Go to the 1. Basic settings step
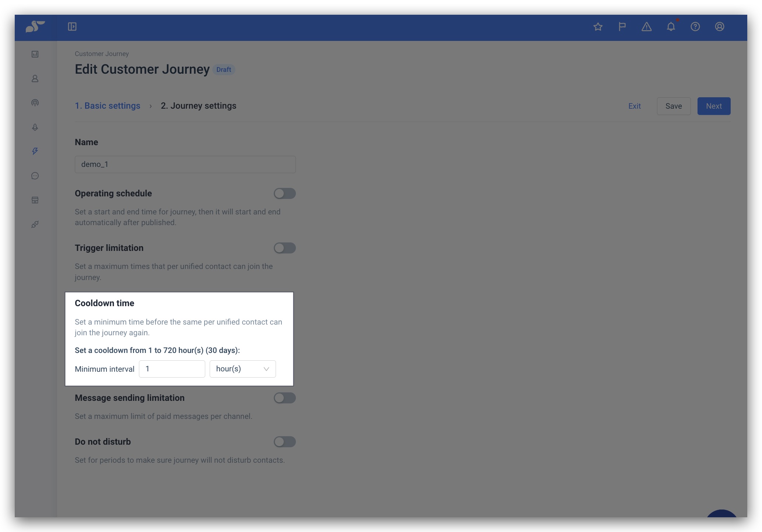 [108, 106]
